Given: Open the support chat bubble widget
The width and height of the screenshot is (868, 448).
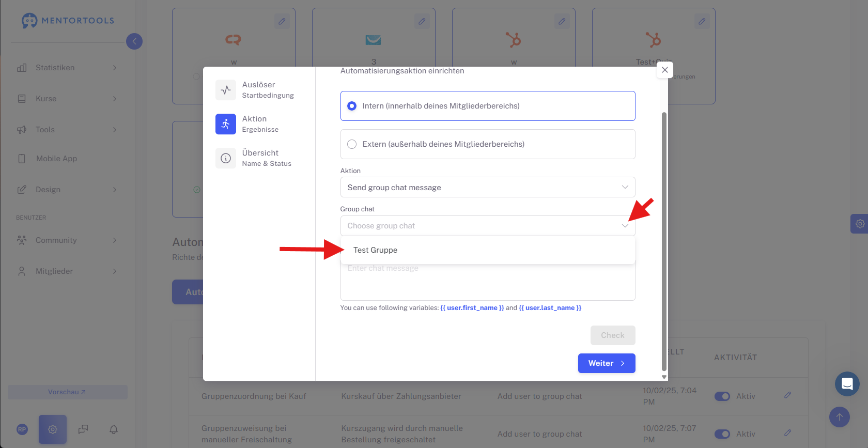Looking at the screenshot, I should (x=847, y=384).
